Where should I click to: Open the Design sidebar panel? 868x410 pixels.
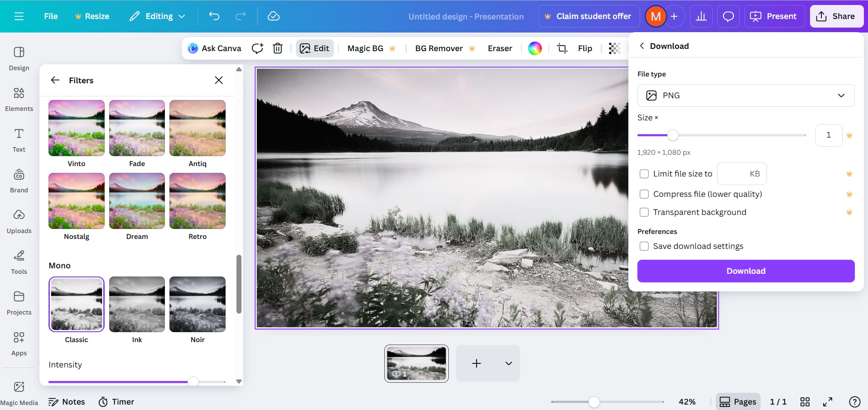[x=19, y=58]
